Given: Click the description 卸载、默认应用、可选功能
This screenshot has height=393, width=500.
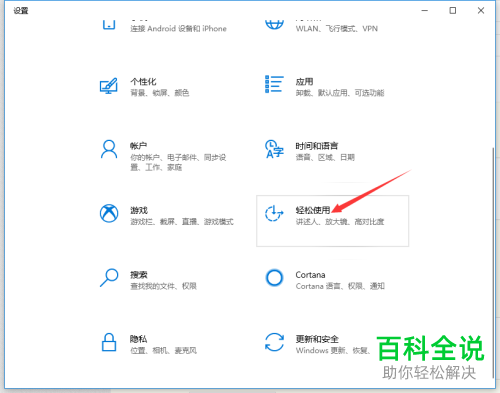Looking at the screenshot, I should [x=340, y=93].
